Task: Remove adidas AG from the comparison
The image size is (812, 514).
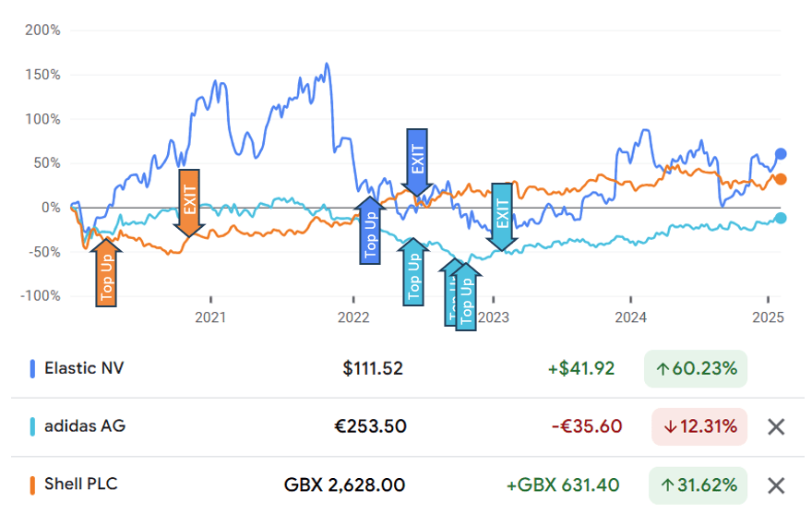Action: click(x=776, y=426)
